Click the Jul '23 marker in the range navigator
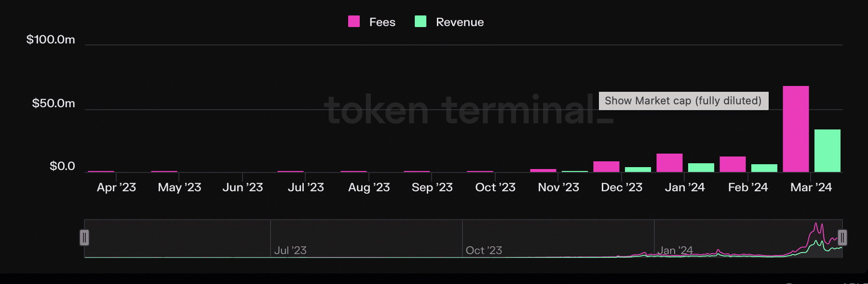Image resolution: width=868 pixels, height=284 pixels. 290,250
